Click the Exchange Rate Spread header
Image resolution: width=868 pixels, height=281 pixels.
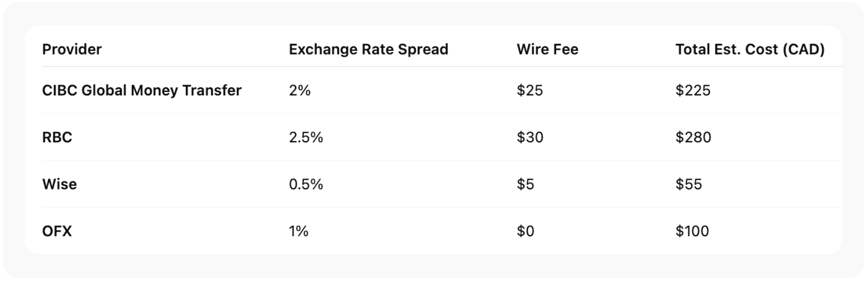[368, 49]
